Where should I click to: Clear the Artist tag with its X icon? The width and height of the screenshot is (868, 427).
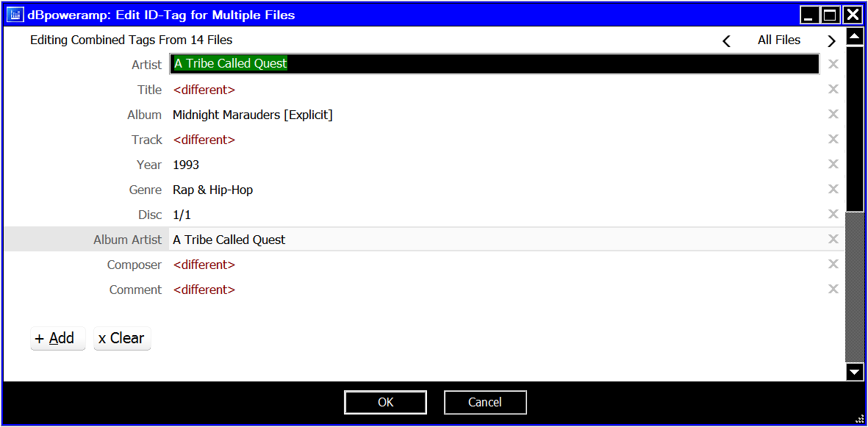(x=833, y=64)
